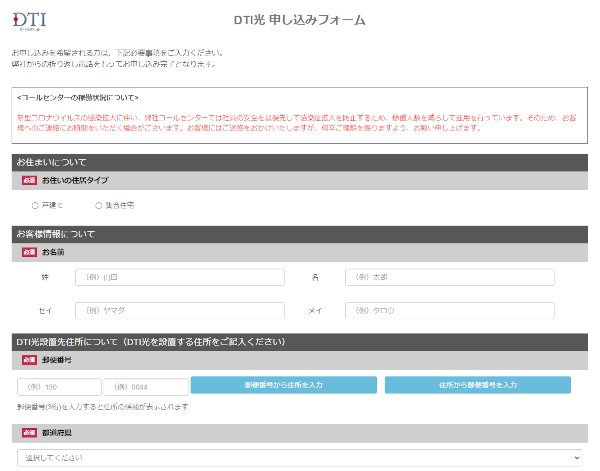
Task: Click the dropdown arrow on the prefecture selector
Action: [574, 457]
